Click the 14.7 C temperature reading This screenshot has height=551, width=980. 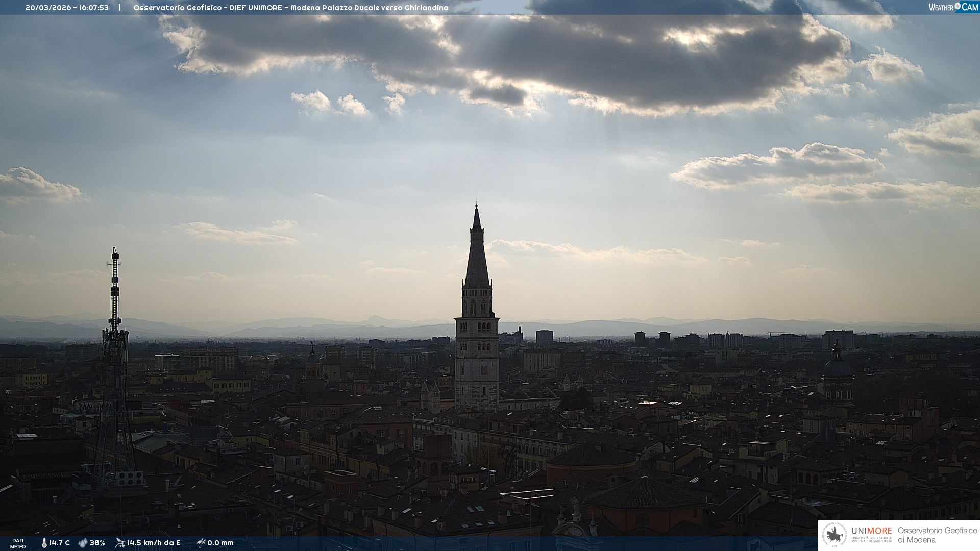click(60, 543)
